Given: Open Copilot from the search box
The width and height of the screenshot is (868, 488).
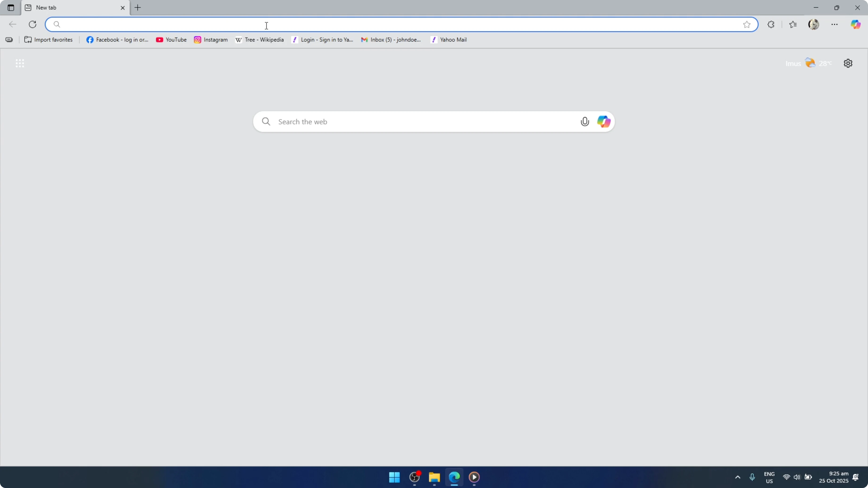Looking at the screenshot, I should click(604, 122).
